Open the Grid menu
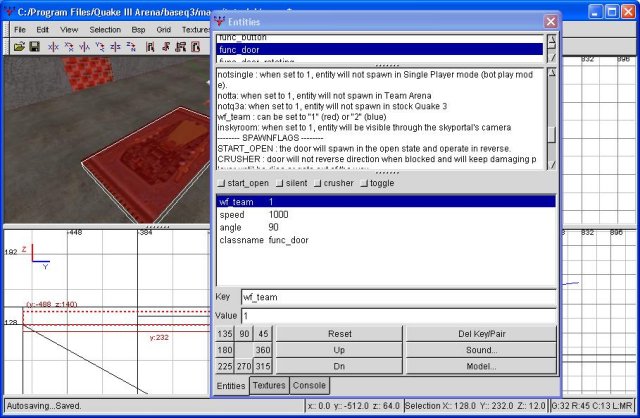Viewport: 640px width, 418px height. [164, 30]
